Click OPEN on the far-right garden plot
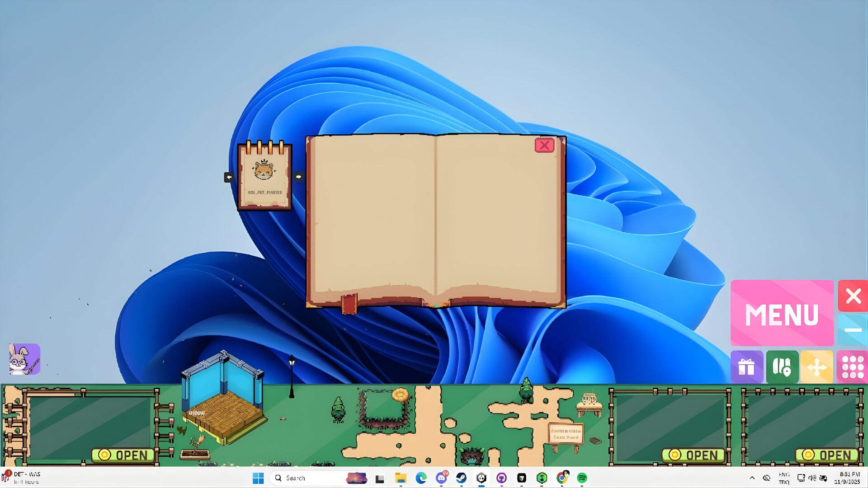 827,455
